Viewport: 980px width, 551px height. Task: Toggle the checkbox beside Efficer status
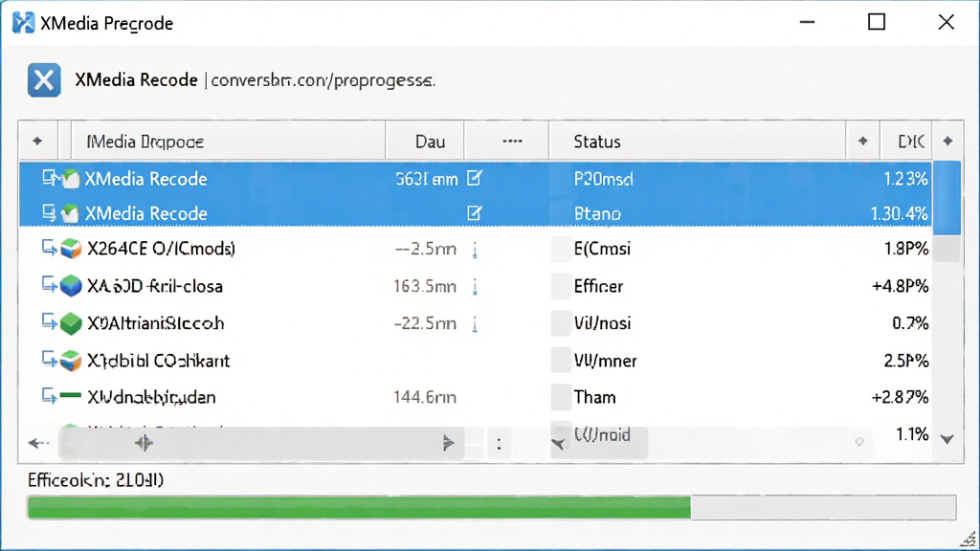point(561,286)
